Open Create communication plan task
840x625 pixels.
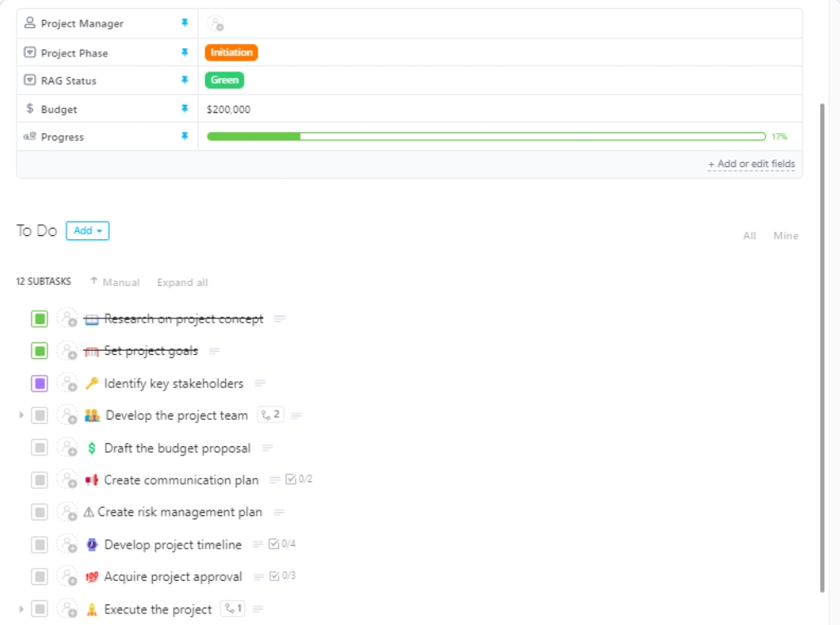pyautogui.click(x=181, y=480)
